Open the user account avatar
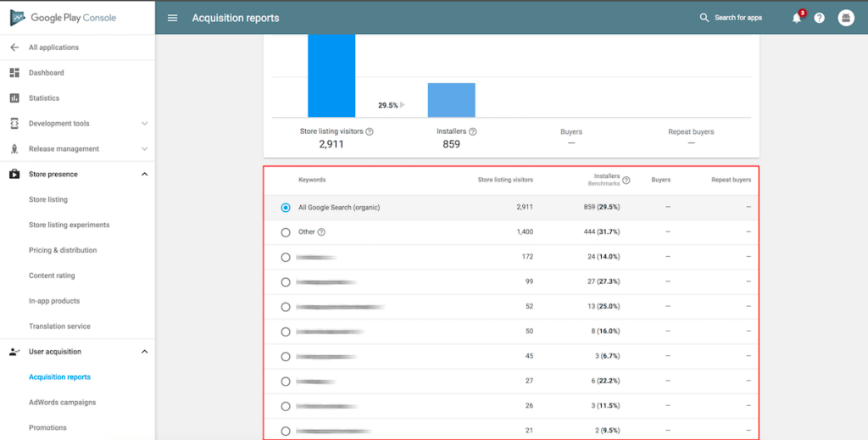The height and width of the screenshot is (440, 868). click(x=846, y=18)
